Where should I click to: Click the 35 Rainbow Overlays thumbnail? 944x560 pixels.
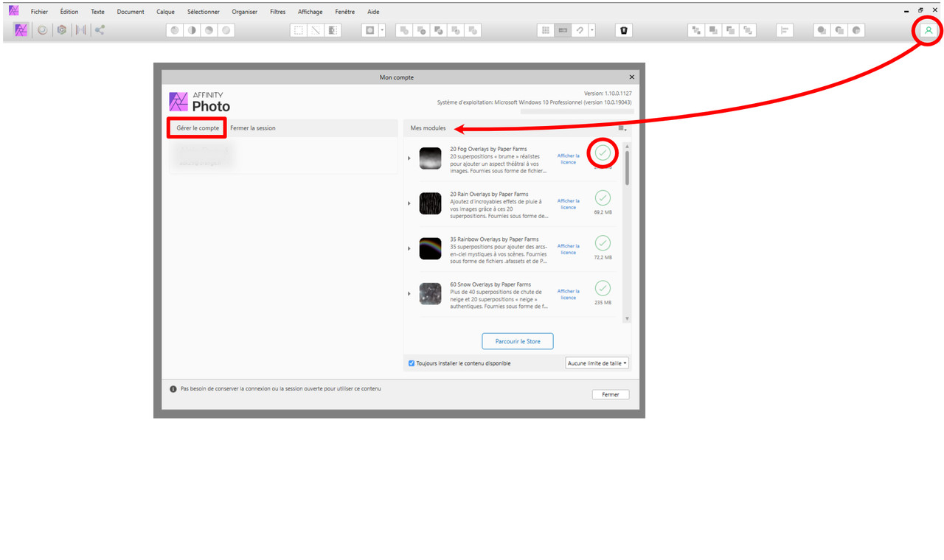430,249
